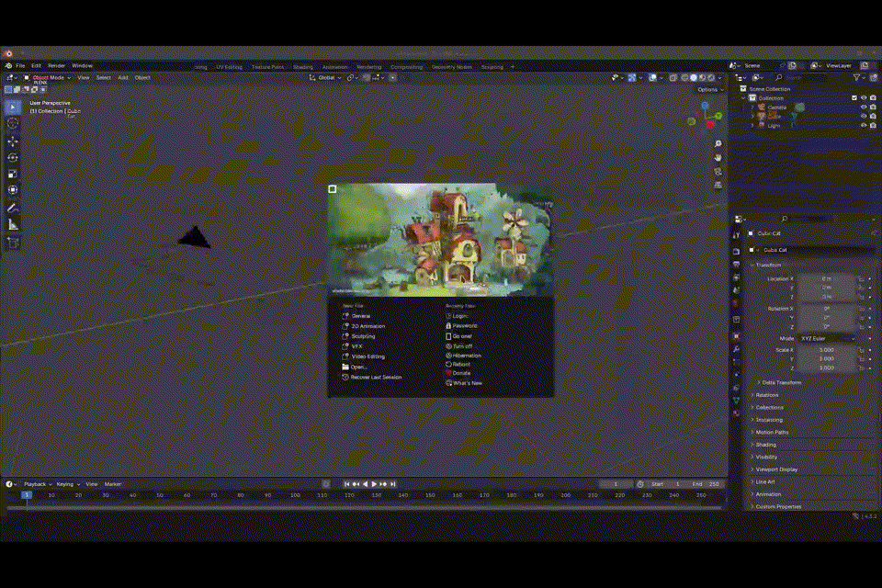Toggle the camera view icon

coord(718,171)
